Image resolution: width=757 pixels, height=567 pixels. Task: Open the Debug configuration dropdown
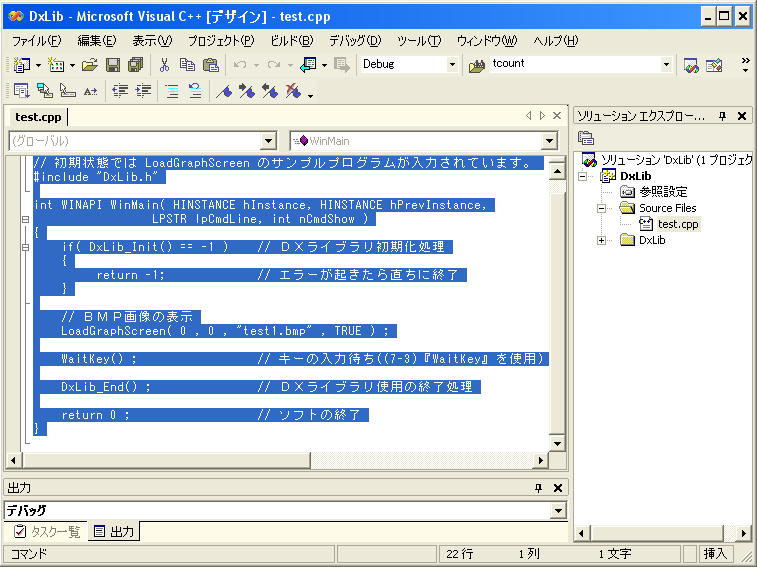pyautogui.click(x=452, y=64)
